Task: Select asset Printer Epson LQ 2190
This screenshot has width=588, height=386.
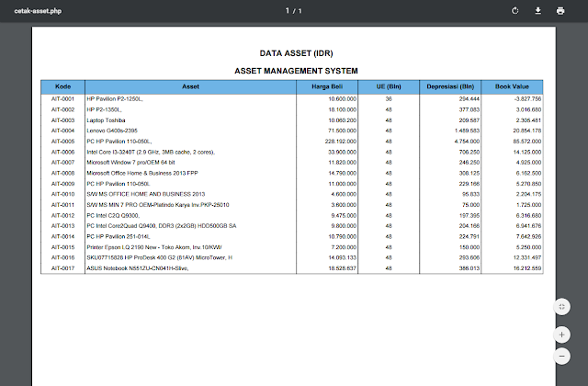Action: coord(154,247)
